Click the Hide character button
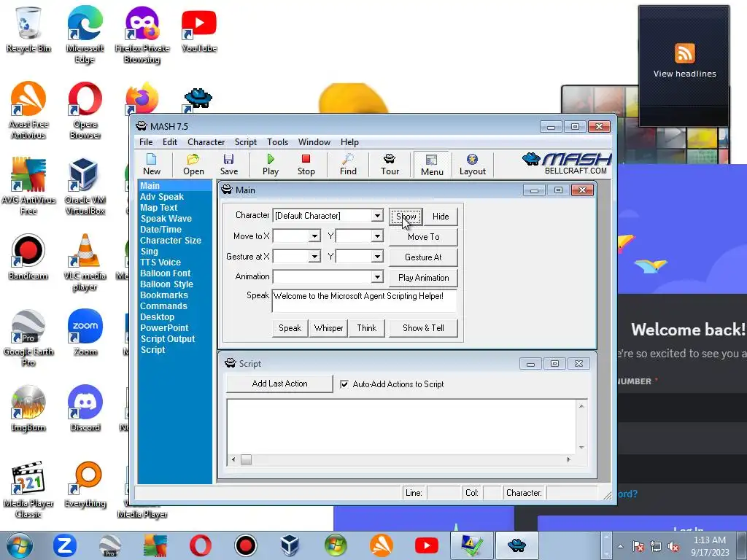The width and height of the screenshot is (747, 560). pos(441,216)
